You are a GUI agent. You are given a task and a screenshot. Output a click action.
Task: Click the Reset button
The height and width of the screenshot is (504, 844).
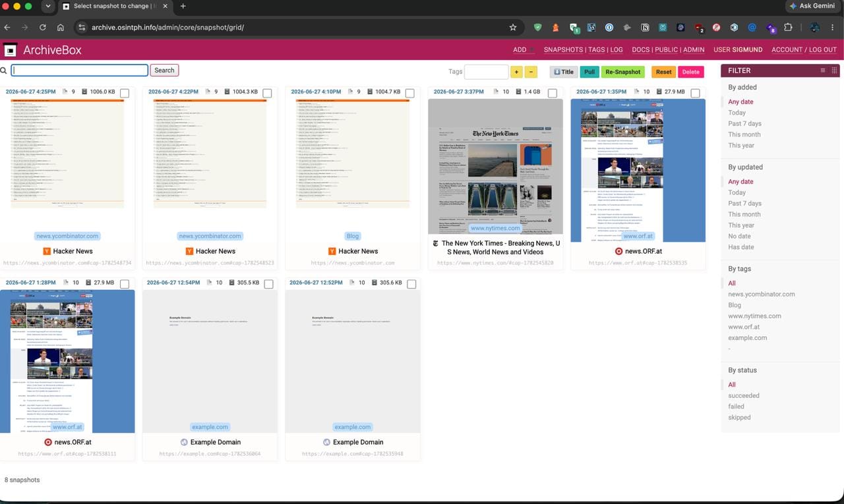pos(663,72)
